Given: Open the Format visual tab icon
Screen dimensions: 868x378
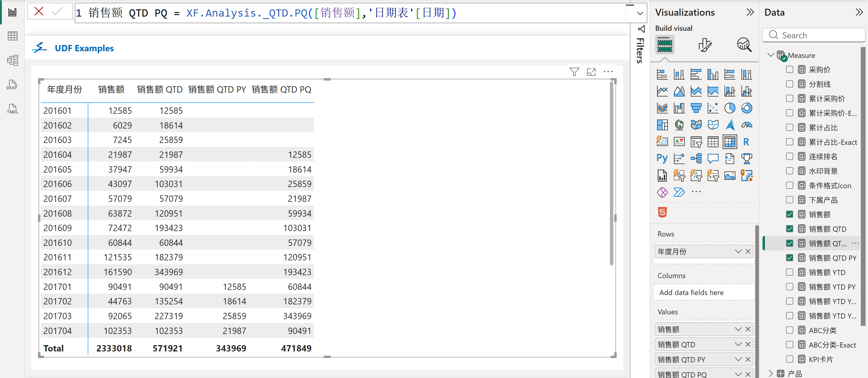Looking at the screenshot, I should [x=705, y=45].
